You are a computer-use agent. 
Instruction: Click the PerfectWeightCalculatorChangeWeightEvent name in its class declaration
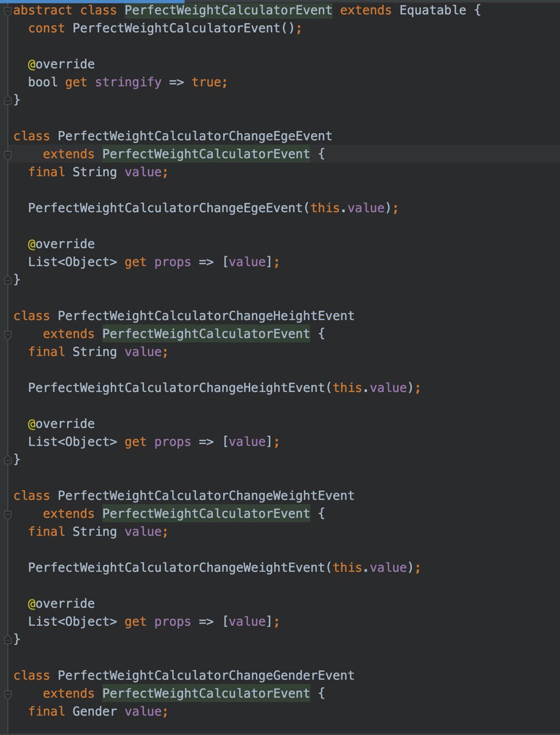[206, 496]
